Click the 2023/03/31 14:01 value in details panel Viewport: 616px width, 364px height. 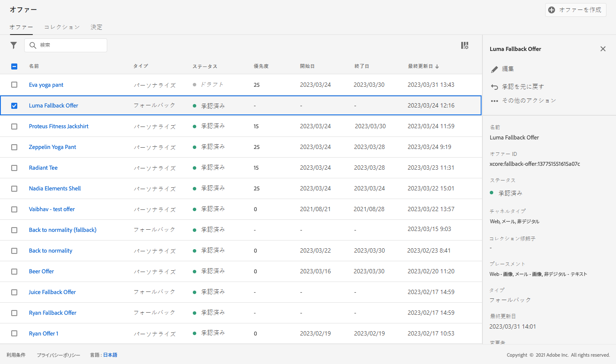pos(513,327)
